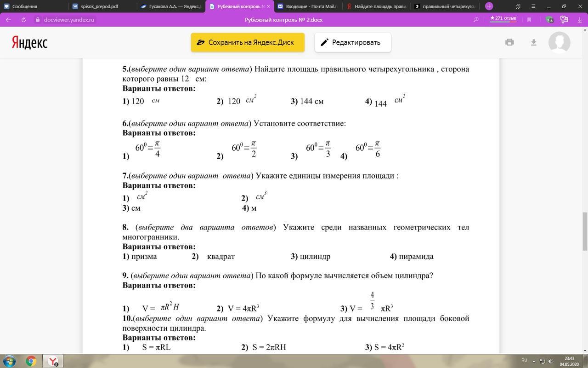Open browser downloads arrow icon
This screenshot has height=368, width=588.
pos(579,20)
